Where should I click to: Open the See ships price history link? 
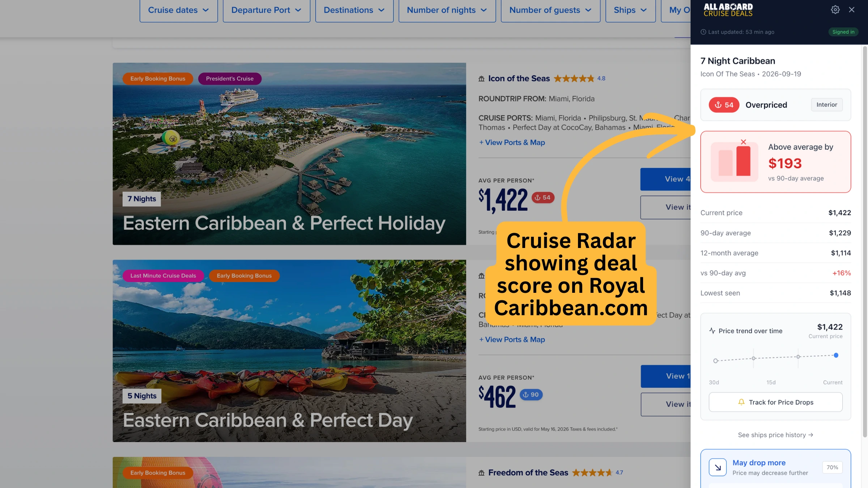(x=775, y=435)
